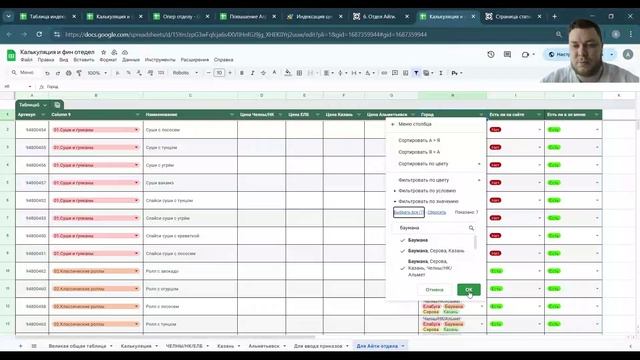Click Отмена button in filter popup
This screenshot has height=360, width=640.
434,289
